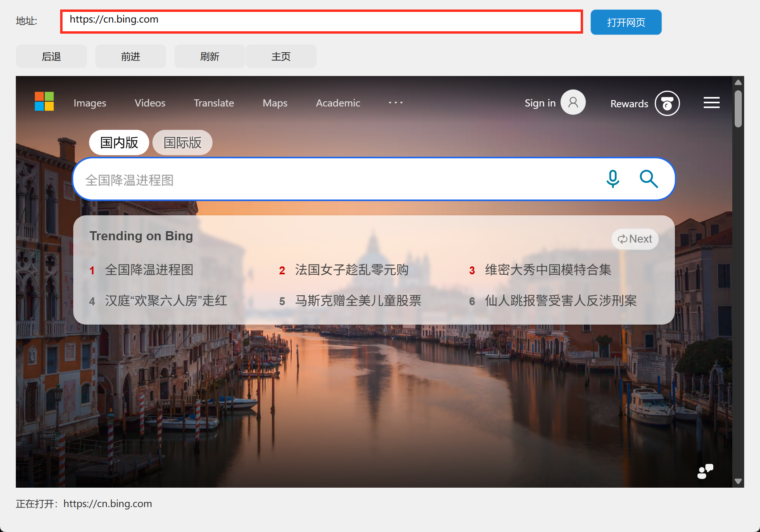Open trending item 汉庭"欢聚六人房"走红
This screenshot has height=532, width=760.
tap(166, 301)
